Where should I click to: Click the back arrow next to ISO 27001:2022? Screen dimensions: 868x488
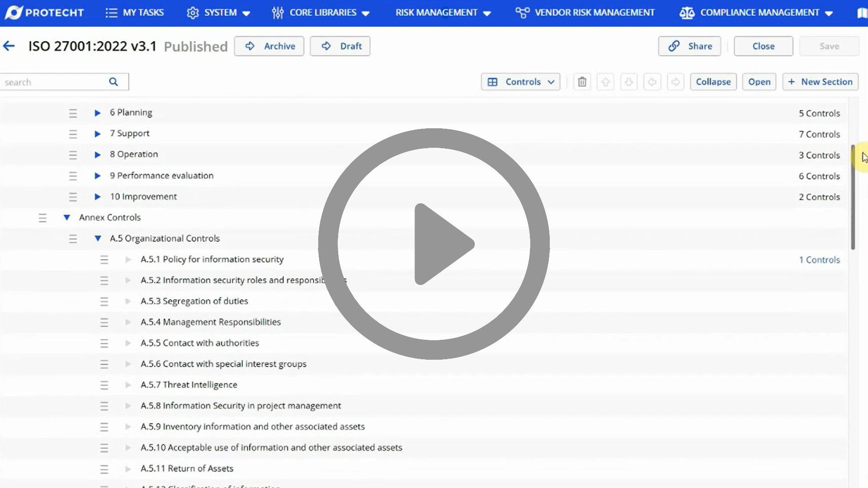9,46
